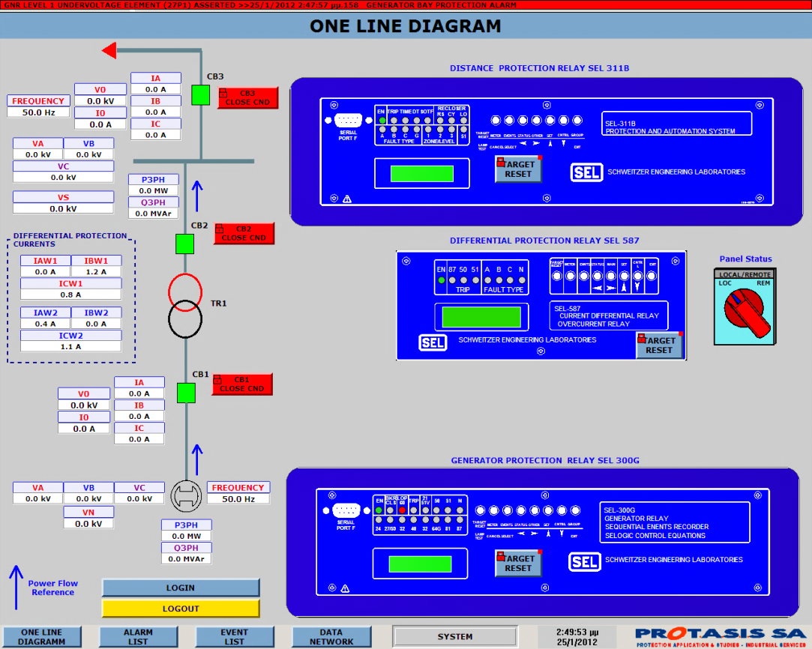This screenshot has width=812, height=649.
Task: Click the CB2 CLOSE CND button
Action: pyautogui.click(x=244, y=233)
